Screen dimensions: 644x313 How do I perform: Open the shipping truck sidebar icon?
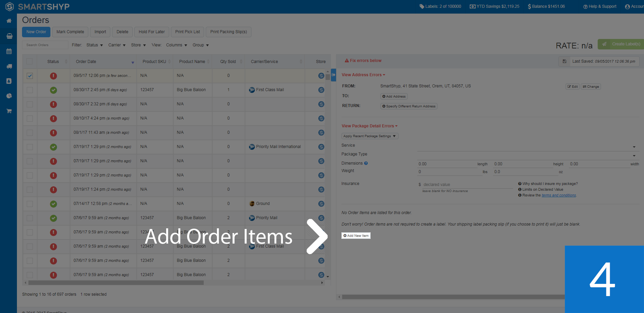tap(9, 66)
